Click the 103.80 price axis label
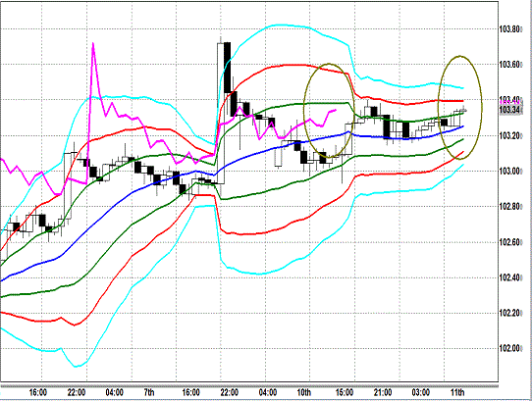 click(x=510, y=29)
